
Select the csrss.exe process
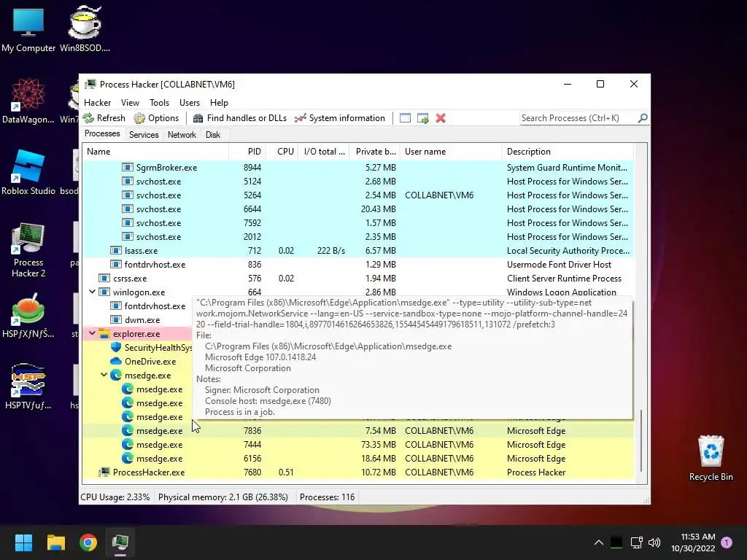358,278
